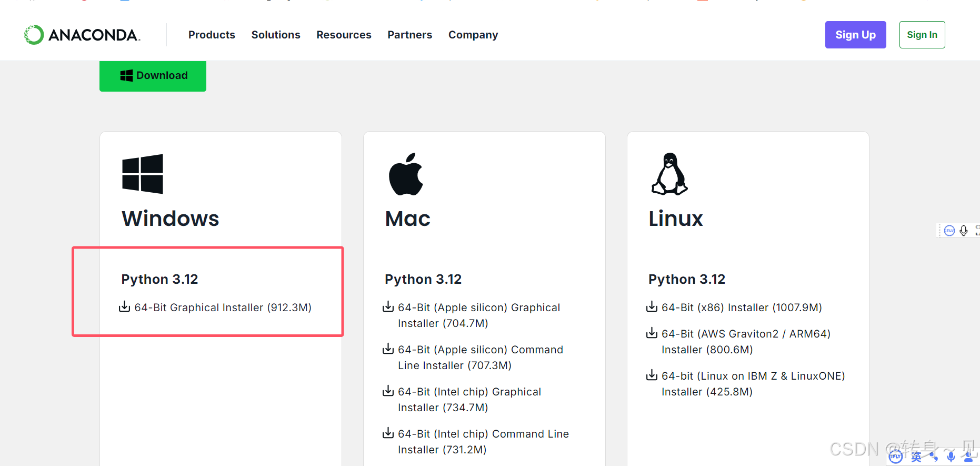Download Apple silicon Command Line Installer (707.3M)
The height and width of the screenshot is (466, 980).
481,358
